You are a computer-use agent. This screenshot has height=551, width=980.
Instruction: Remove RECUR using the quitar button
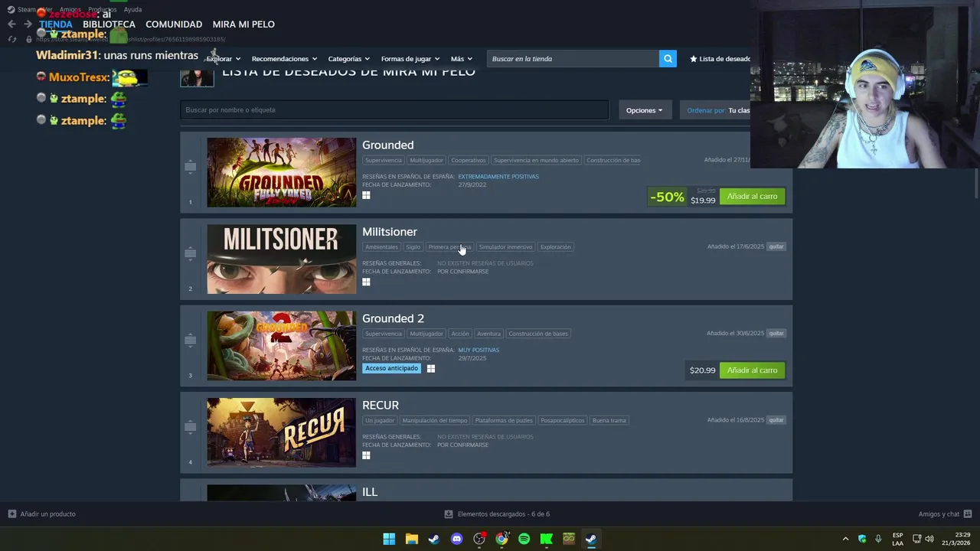(x=776, y=420)
